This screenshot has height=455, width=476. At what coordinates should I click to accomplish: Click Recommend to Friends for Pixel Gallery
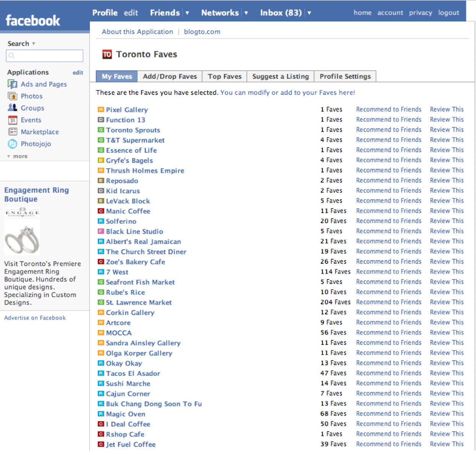[389, 109]
